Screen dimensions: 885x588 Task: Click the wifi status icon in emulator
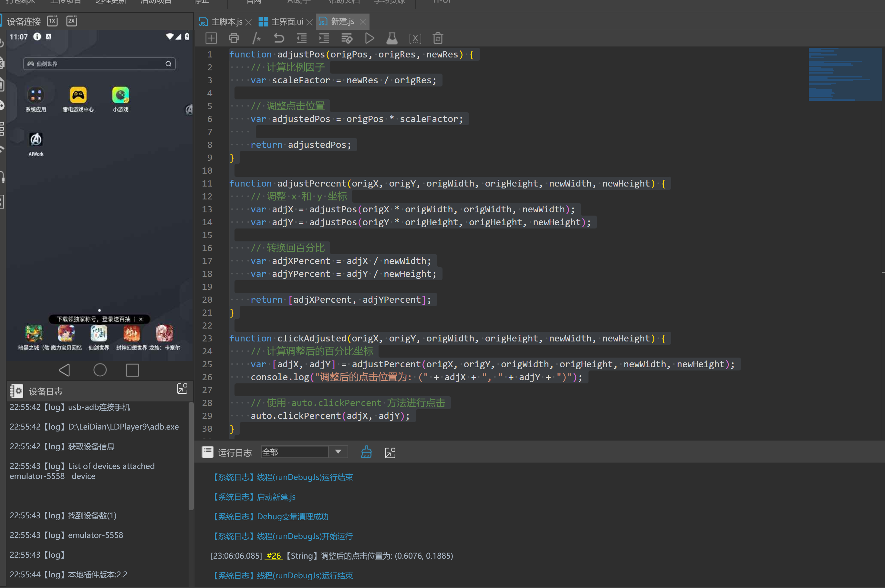[170, 36]
